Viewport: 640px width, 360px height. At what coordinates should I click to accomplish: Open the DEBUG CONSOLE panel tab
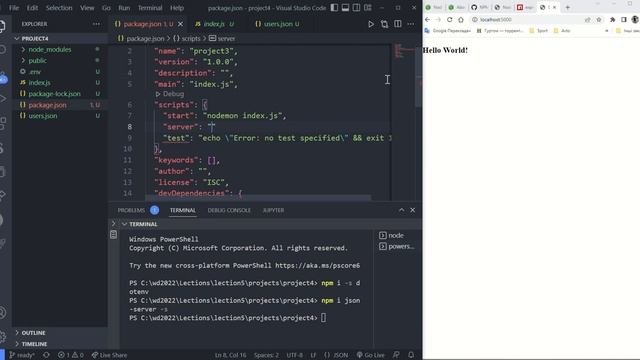click(x=229, y=210)
